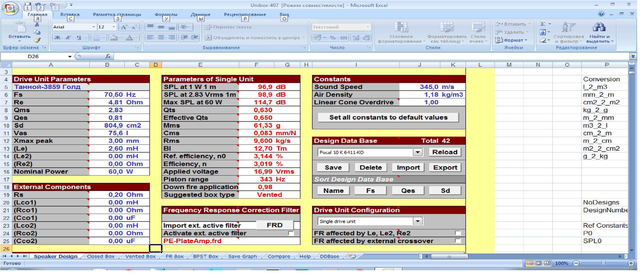Open the Формулы ribbon tab
This screenshot has width=644, height=278.
166,14
